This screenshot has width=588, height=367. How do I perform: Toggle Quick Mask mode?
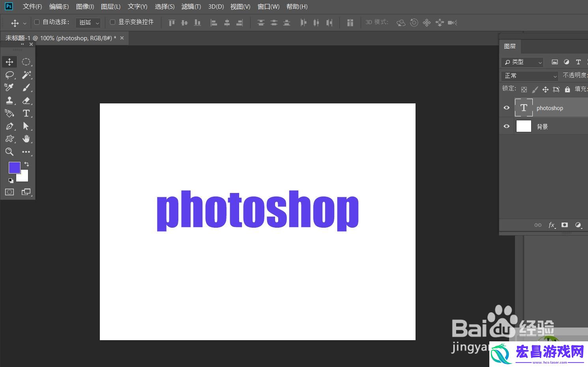[x=9, y=192]
